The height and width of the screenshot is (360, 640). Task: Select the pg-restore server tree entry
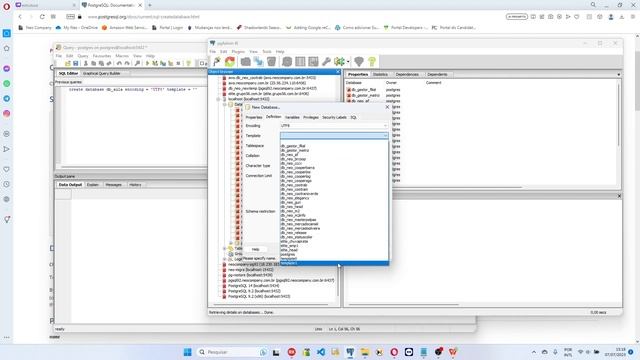pyautogui.click(x=250, y=275)
